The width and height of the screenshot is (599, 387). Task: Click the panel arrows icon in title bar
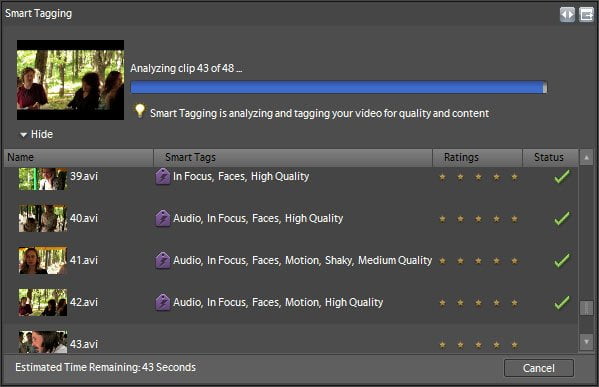click(567, 15)
